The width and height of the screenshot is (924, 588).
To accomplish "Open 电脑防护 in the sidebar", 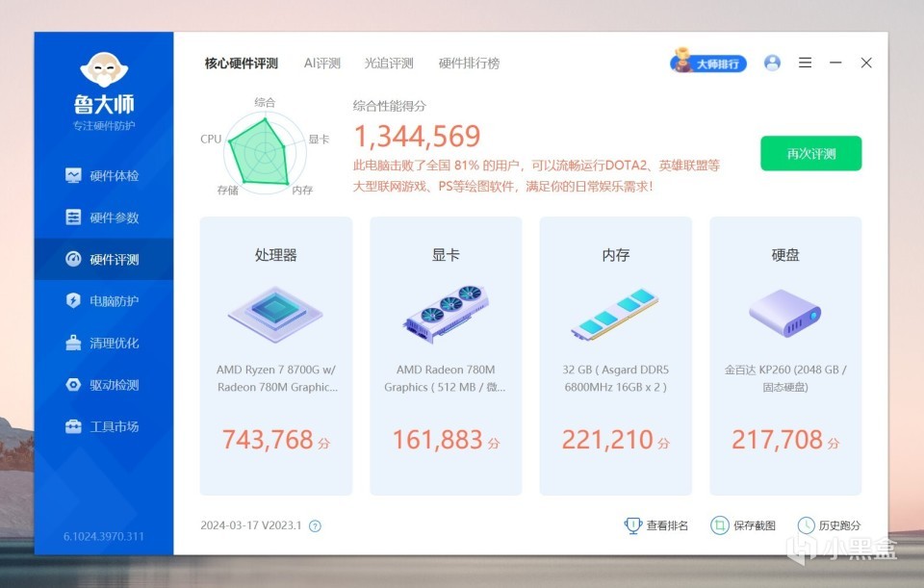I will (x=103, y=301).
